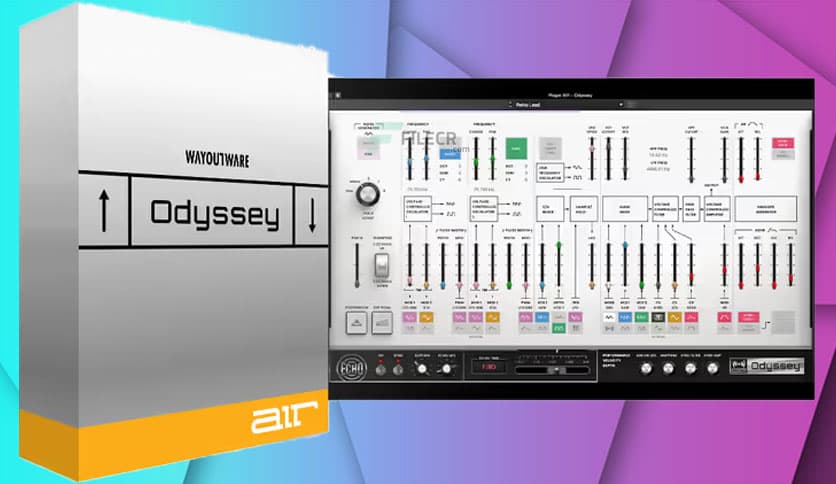The image size is (836, 484).
Task: Click the portamento slider on the left panel
Action: [357, 265]
